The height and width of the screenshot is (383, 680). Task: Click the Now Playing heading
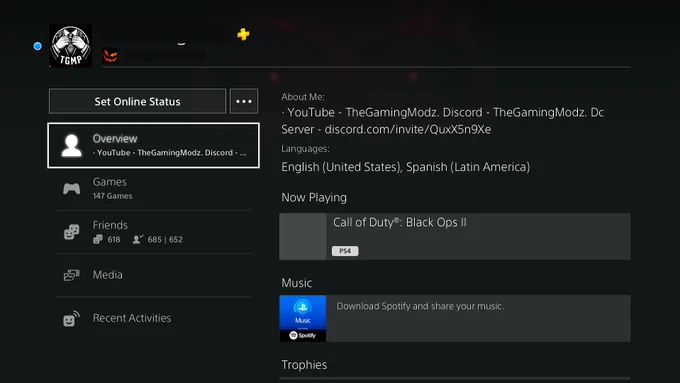click(x=314, y=198)
